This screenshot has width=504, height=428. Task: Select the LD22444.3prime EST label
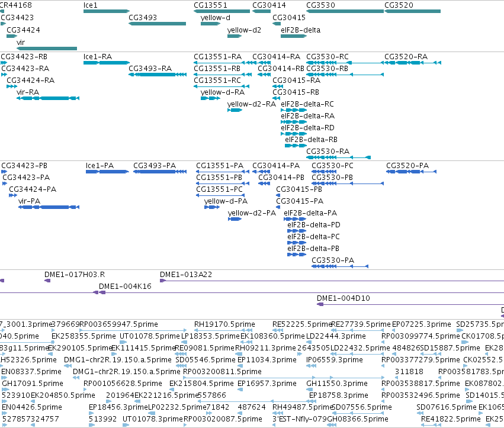[336, 336]
